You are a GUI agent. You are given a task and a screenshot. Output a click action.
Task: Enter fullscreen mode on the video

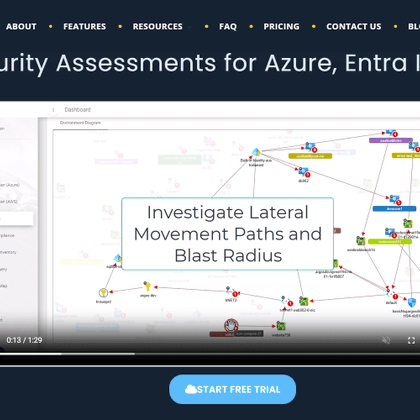tap(411, 340)
